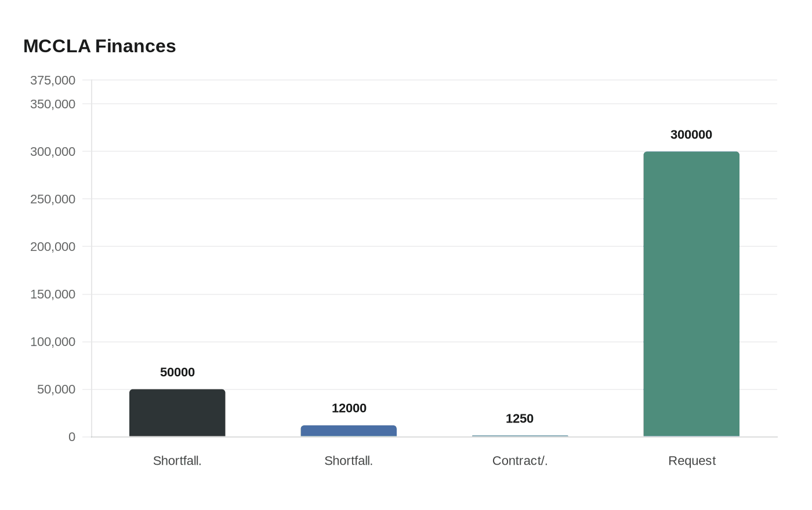Click the 50000 data label above dark bar
Viewport: 812px width, 510px height.
click(x=177, y=372)
